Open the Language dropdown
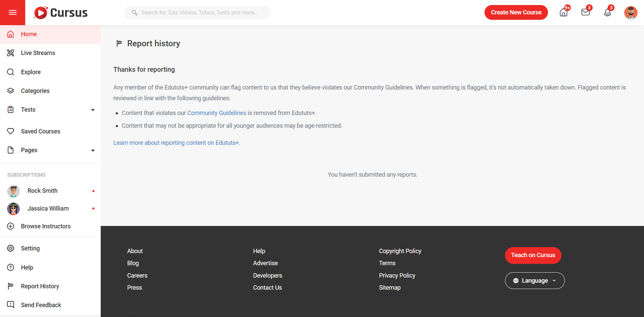Viewport: 644px width, 317px height. point(534,281)
